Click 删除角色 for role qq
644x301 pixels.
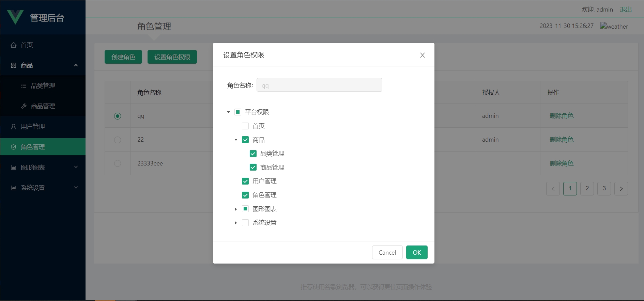click(x=562, y=116)
